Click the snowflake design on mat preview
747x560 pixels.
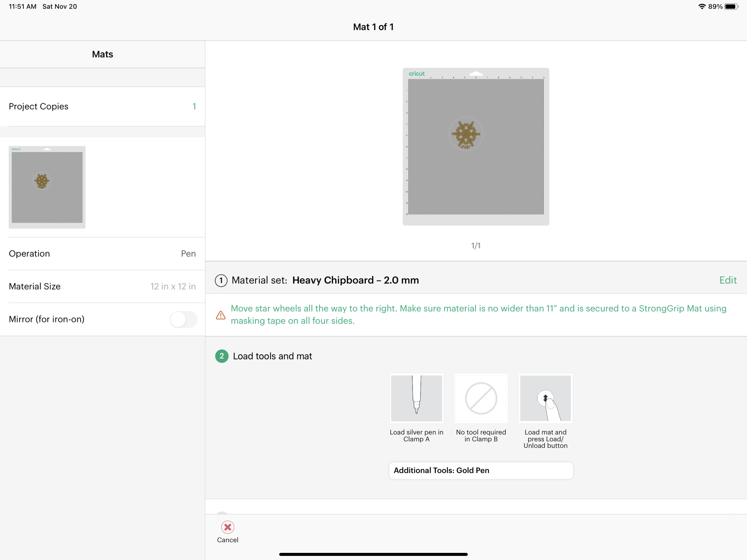coord(466,134)
